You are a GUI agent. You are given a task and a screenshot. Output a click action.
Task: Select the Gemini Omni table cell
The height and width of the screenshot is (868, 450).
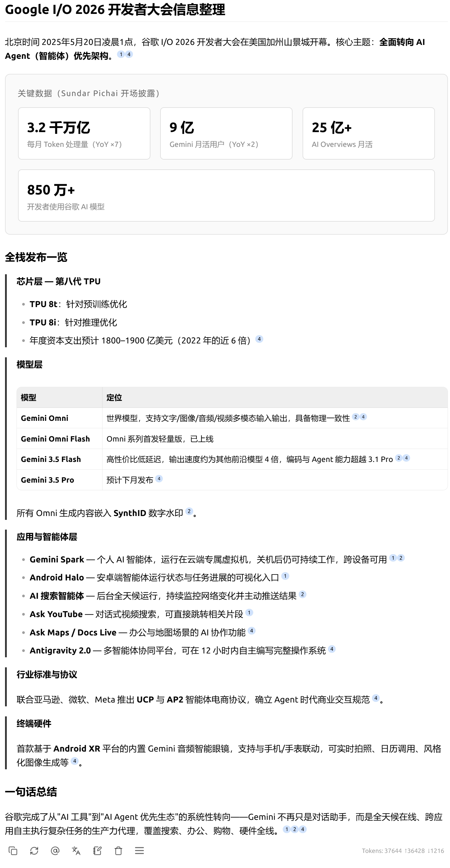click(60, 418)
